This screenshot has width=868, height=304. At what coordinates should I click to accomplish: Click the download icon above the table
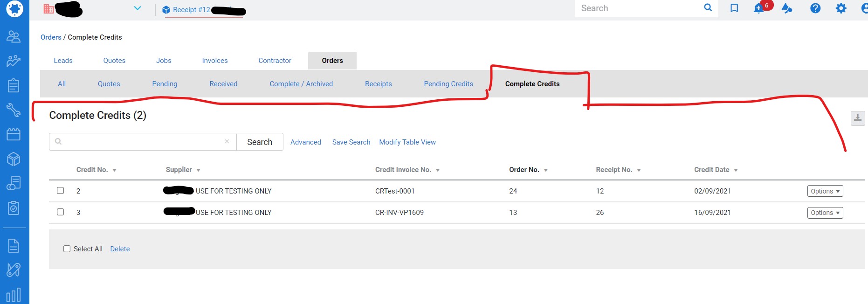pos(858,118)
